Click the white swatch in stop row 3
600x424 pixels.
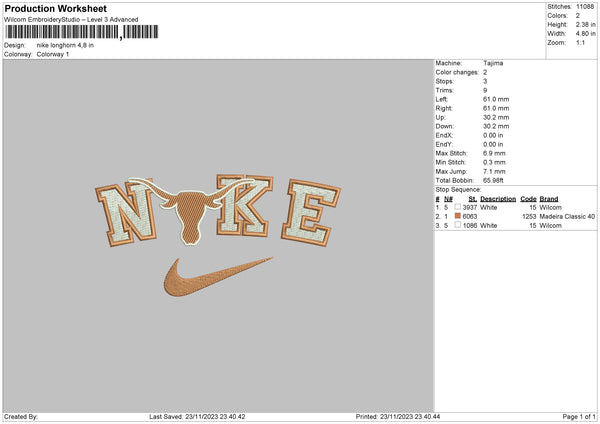tap(457, 225)
